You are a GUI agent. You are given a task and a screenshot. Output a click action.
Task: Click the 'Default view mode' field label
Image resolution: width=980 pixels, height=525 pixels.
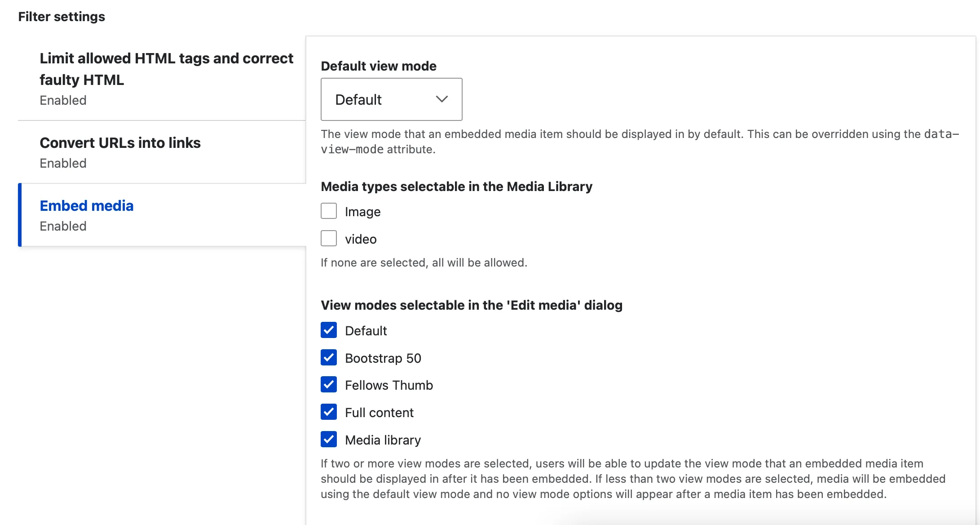pos(379,66)
